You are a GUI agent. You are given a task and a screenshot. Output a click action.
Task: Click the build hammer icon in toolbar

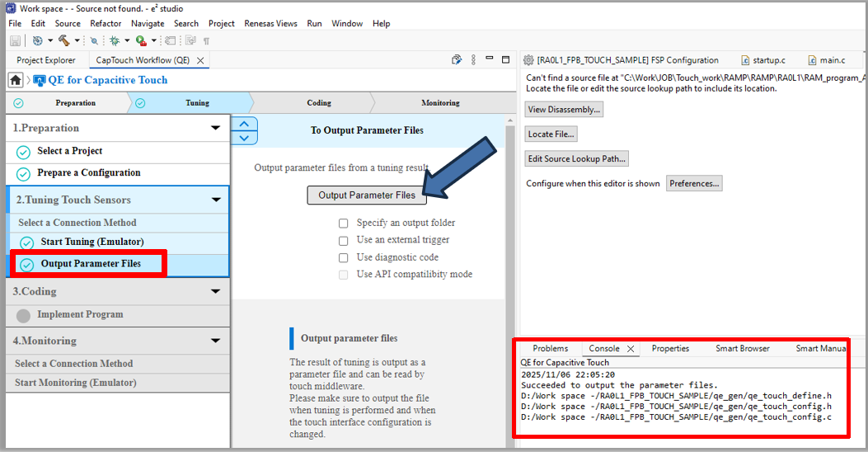tap(63, 40)
